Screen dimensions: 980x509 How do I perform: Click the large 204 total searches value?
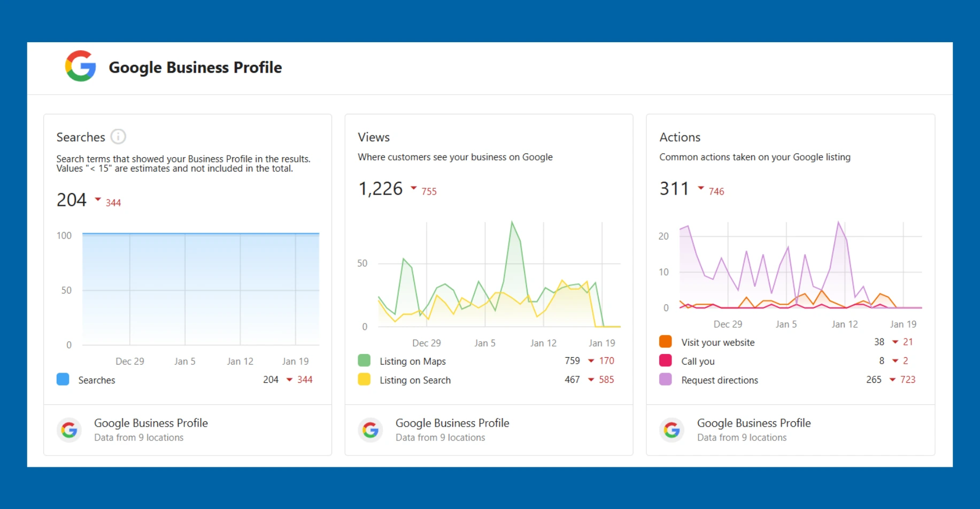[72, 200]
